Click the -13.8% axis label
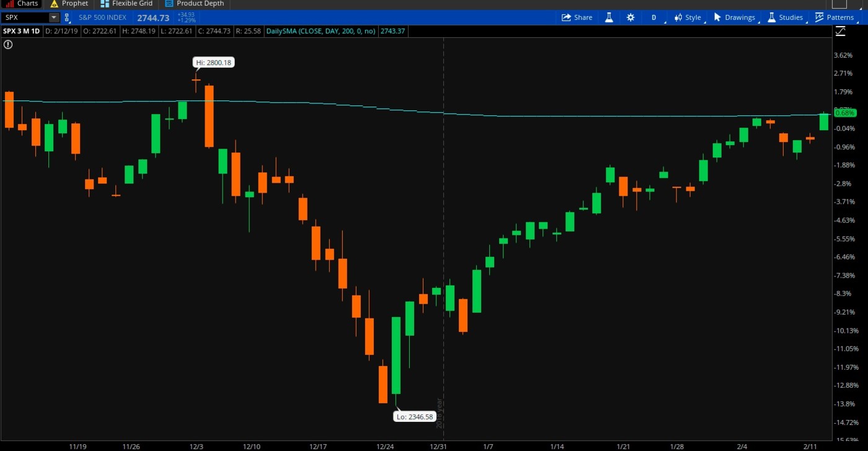Image resolution: width=868 pixels, height=451 pixels. click(x=846, y=404)
